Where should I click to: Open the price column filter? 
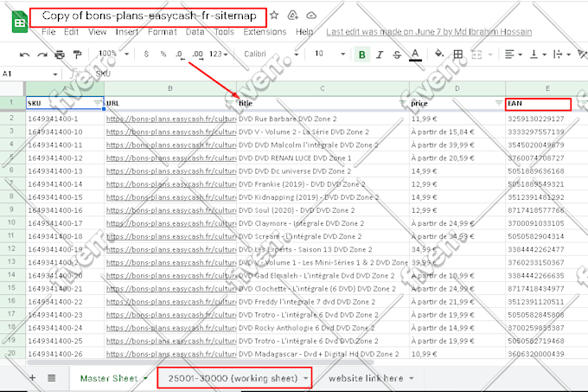499,103
